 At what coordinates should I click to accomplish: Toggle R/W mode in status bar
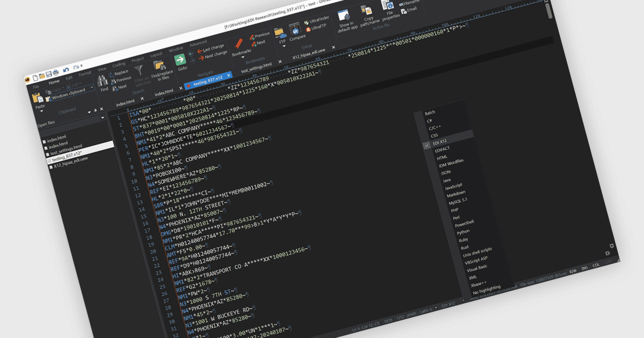[x=573, y=271]
